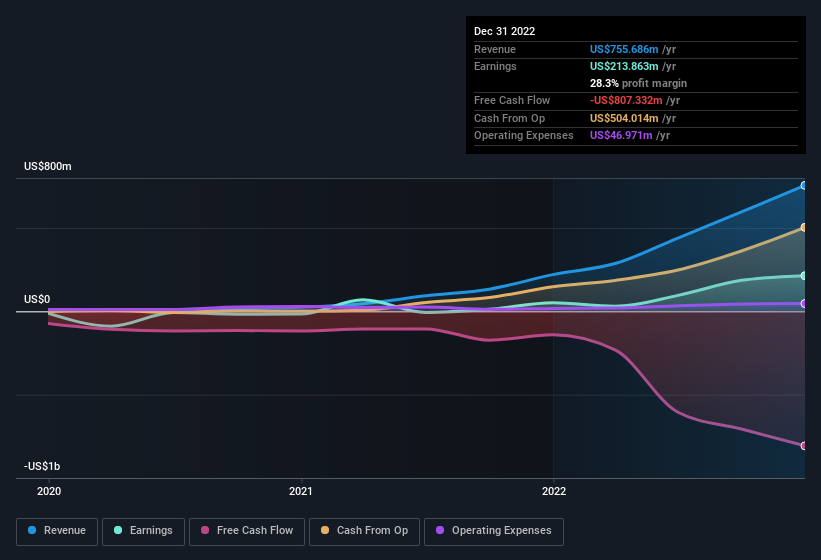Toggle the Operating Expenses legend button
This screenshot has width=821, height=560.
pyautogui.click(x=493, y=531)
